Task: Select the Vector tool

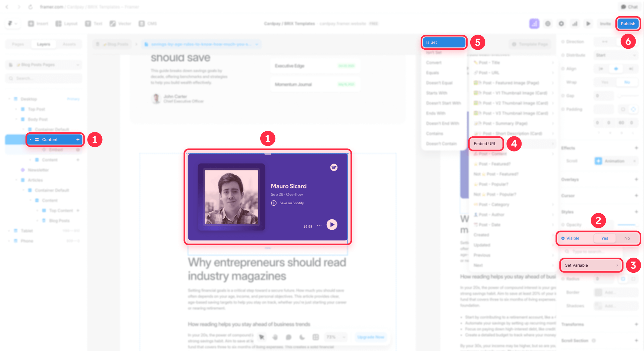Action: [120, 24]
